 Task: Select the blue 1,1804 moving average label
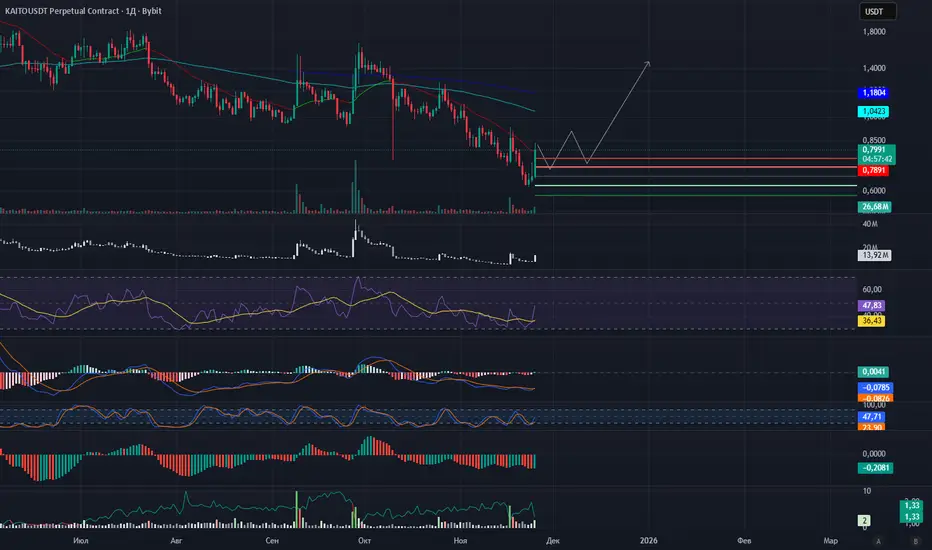coord(873,93)
